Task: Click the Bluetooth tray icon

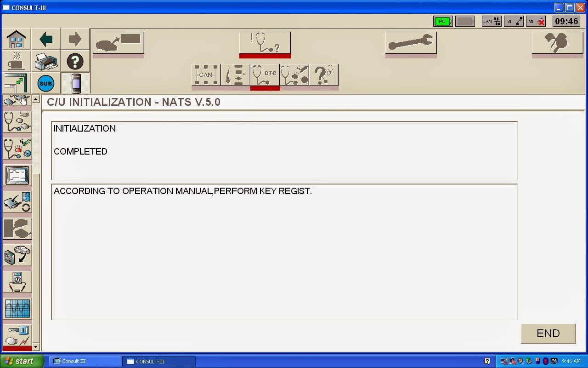Action: [x=546, y=361]
